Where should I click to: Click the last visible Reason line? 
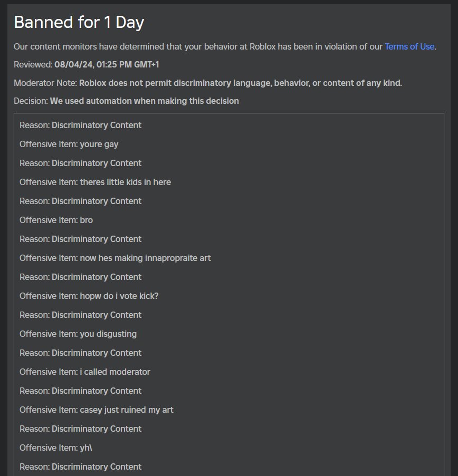point(81,467)
